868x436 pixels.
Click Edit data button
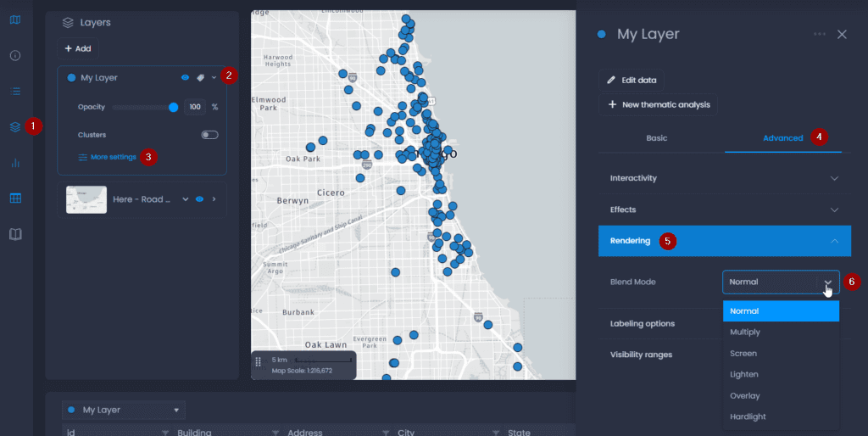pyautogui.click(x=631, y=81)
